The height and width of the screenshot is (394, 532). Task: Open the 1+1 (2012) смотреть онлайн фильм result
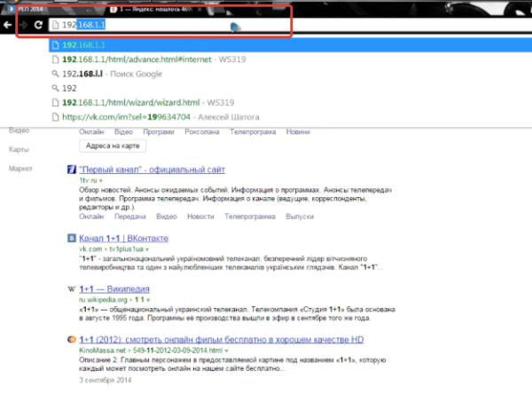pos(221,340)
